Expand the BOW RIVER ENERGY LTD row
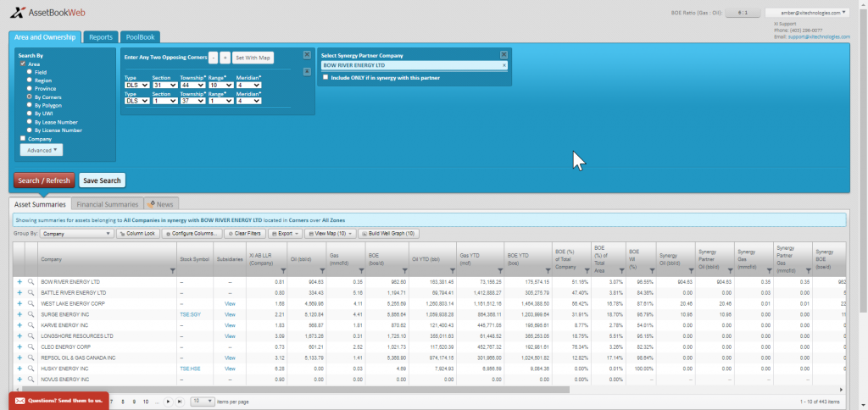868x410 pixels. [19, 281]
